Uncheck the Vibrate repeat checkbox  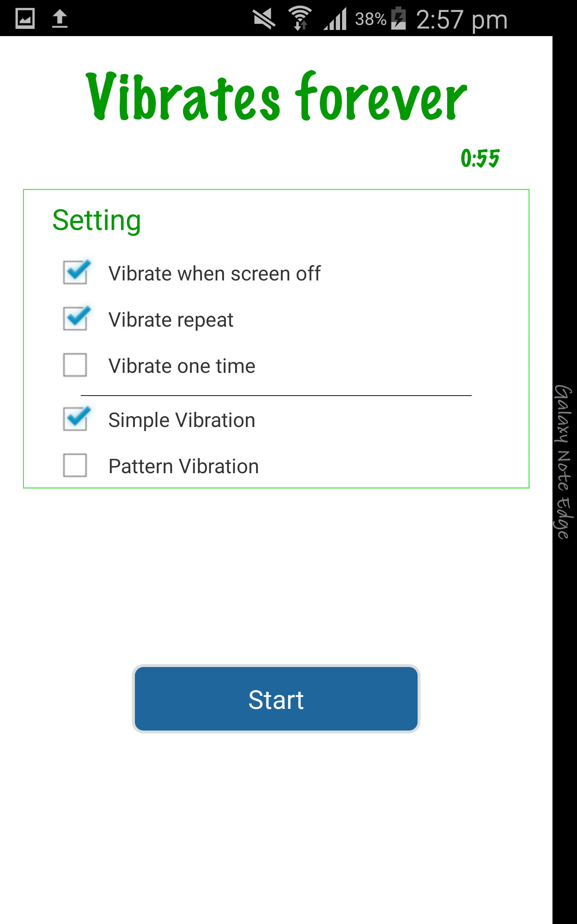(x=75, y=319)
